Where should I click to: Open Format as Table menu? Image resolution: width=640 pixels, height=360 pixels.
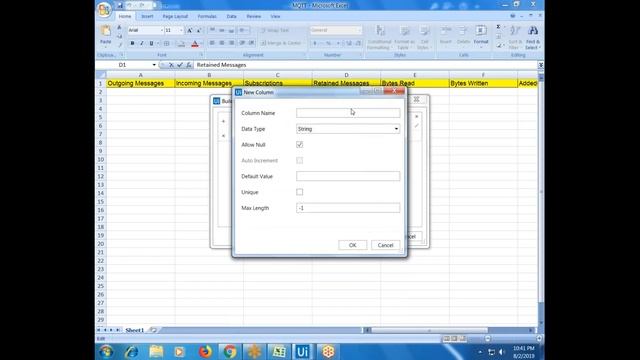[x=404, y=37]
